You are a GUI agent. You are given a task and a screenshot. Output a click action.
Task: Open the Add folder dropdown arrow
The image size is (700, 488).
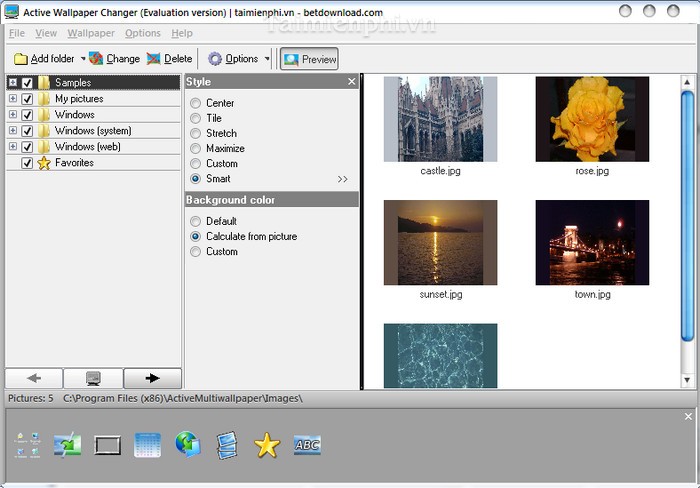click(82, 59)
